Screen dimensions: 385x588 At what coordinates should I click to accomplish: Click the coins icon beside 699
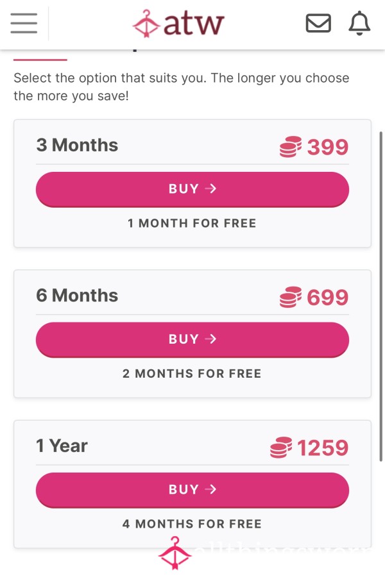(291, 297)
